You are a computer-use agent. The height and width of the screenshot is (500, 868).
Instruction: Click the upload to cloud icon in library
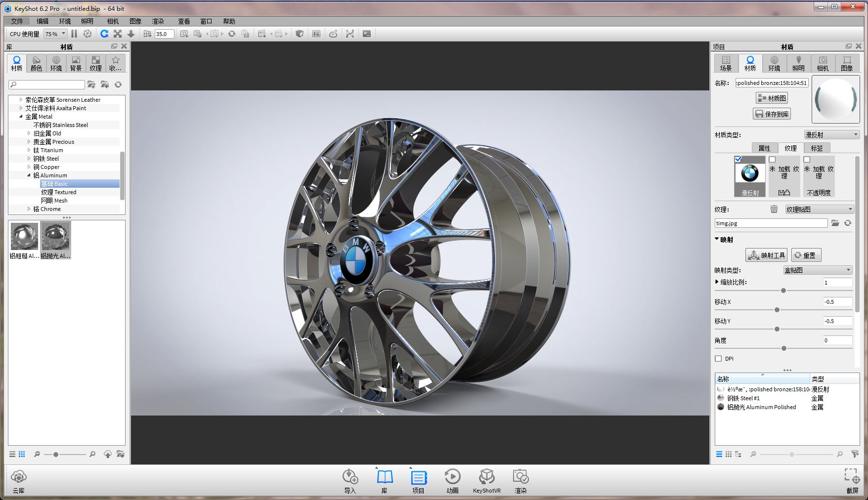[x=107, y=454]
